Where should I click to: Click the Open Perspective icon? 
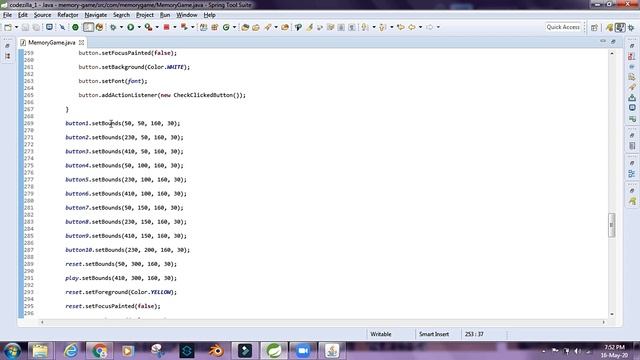click(x=594, y=27)
